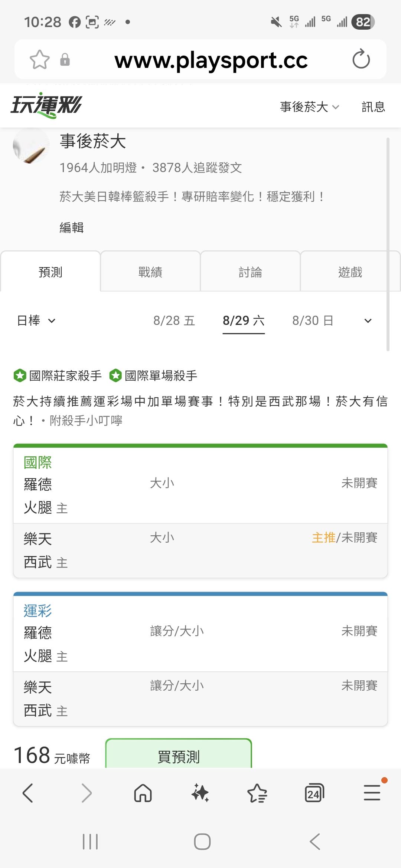The height and width of the screenshot is (868, 401).
Task: Tap the user avatar thumbnail
Action: click(x=31, y=146)
